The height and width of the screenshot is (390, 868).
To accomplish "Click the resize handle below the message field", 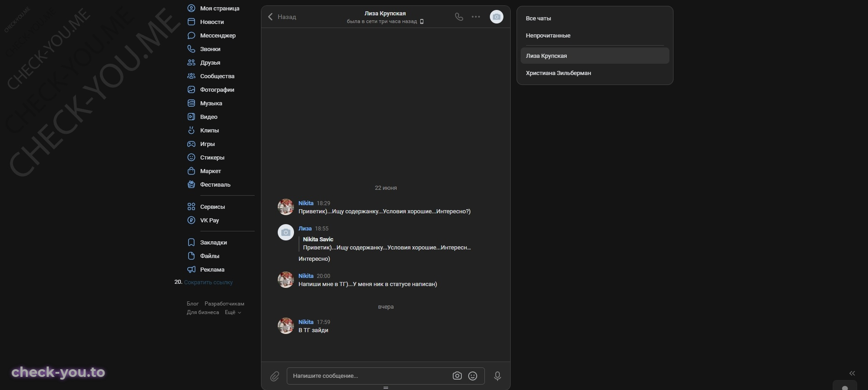I will click(x=386, y=387).
